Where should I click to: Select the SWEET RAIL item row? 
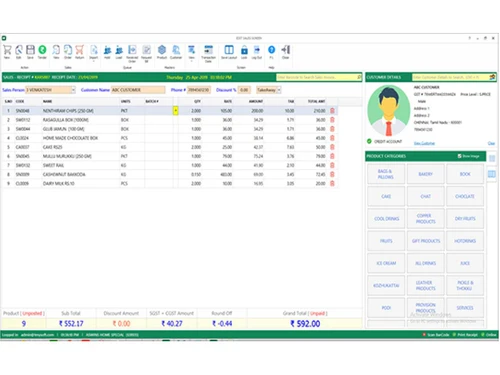(x=170, y=165)
